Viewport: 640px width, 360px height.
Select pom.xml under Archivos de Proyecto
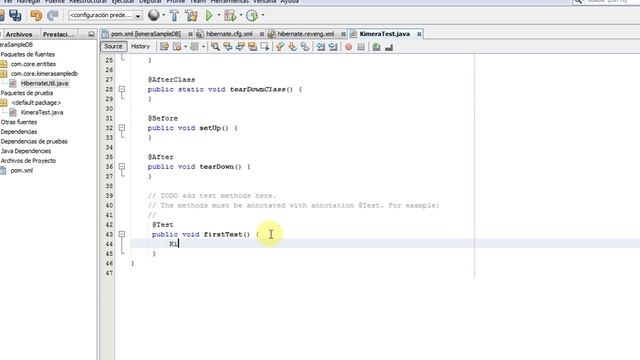coord(22,171)
